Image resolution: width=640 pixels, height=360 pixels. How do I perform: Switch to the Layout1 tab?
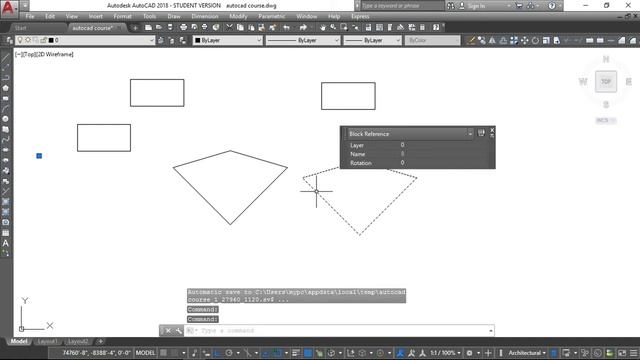[47, 341]
